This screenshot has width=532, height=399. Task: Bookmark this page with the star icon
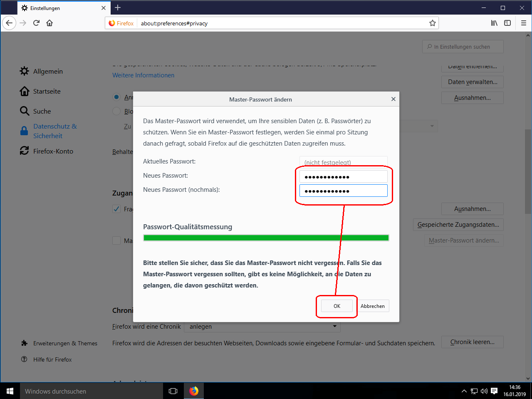[x=433, y=23]
